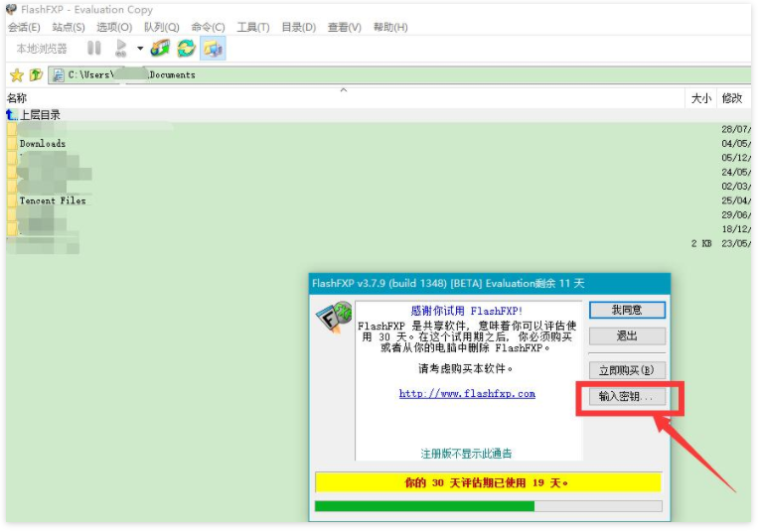Image resolution: width=760 pixels, height=532 pixels.
Task: Open the 选项(O) menu
Action: coord(114,27)
